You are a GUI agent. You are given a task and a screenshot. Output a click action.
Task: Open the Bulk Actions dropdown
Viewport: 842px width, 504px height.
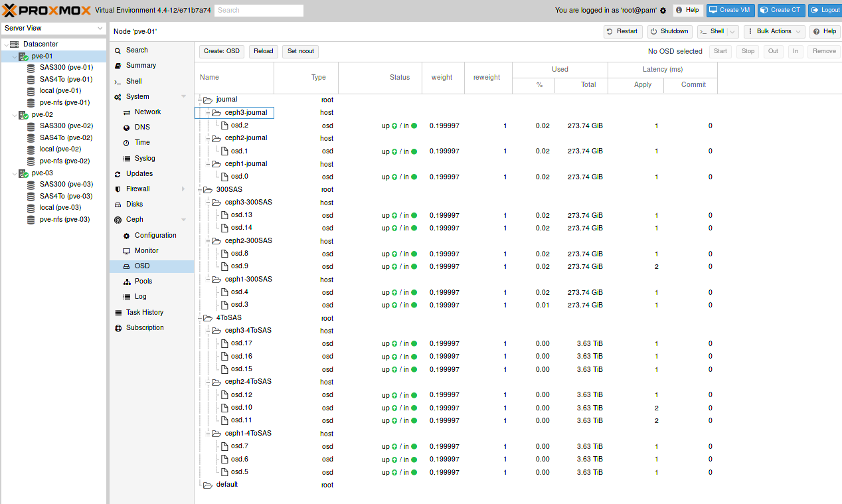pyautogui.click(x=775, y=31)
